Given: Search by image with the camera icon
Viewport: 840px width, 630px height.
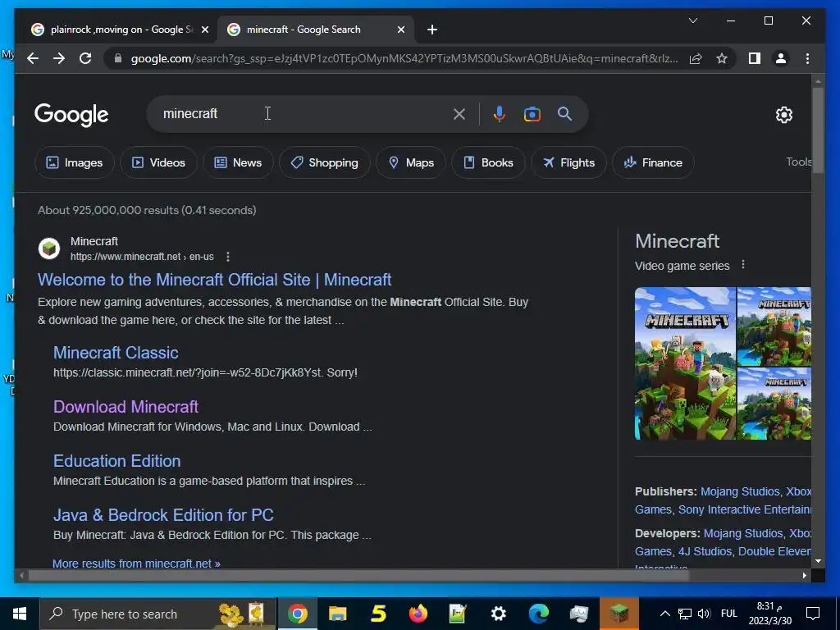Looking at the screenshot, I should [532, 114].
